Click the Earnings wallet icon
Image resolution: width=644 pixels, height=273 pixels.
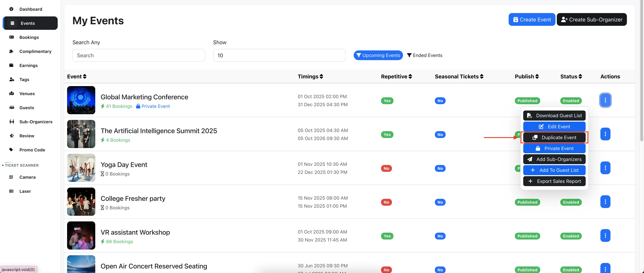click(11, 65)
